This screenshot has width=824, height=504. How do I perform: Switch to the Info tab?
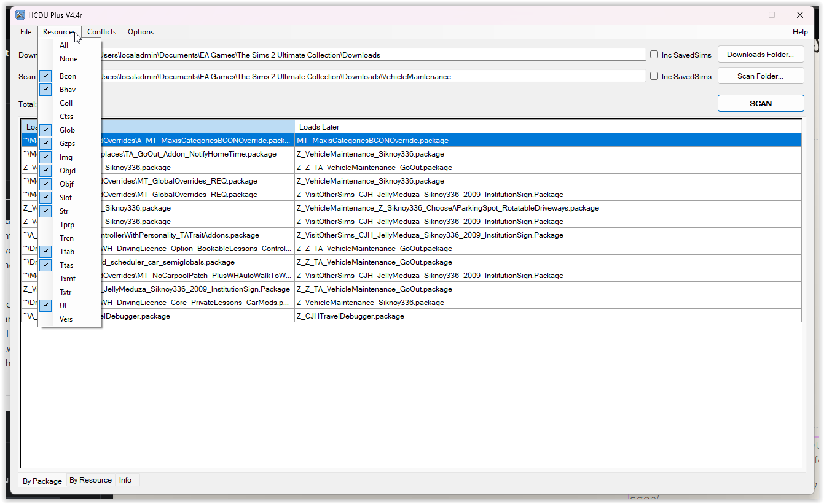coord(125,481)
